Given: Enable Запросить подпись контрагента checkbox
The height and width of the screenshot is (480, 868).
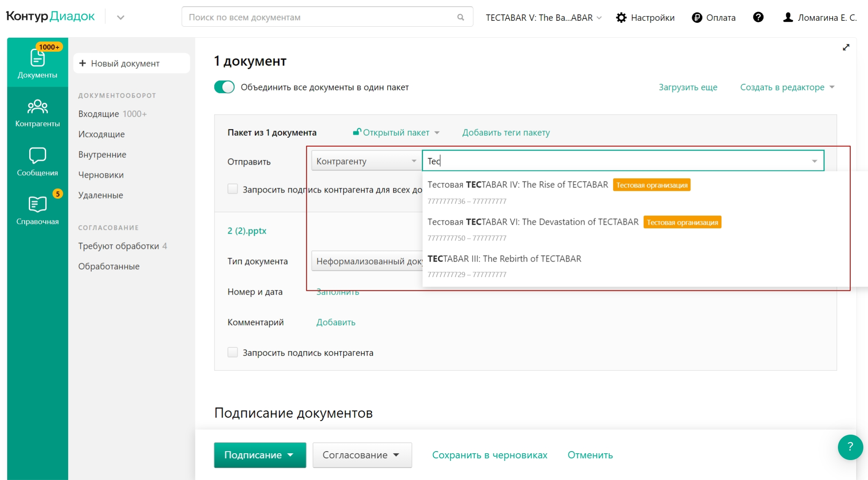Looking at the screenshot, I should [x=233, y=352].
